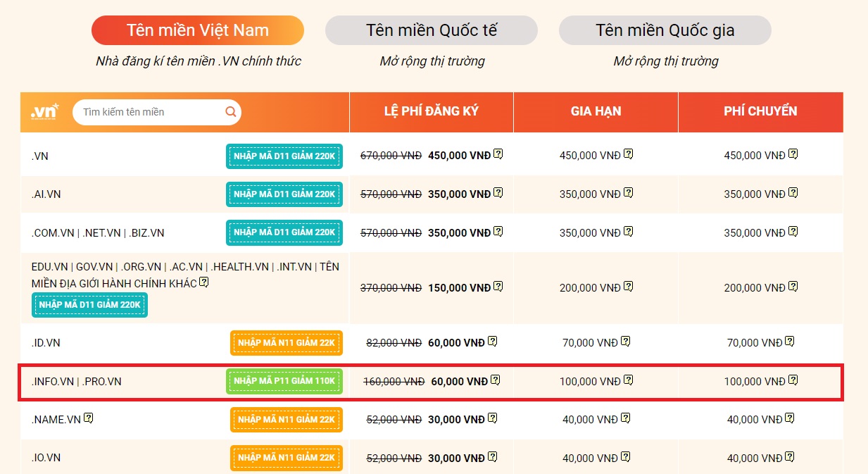Screen dimensions: 868x474
Task: Open info icon beside EDU.VN renewal 200,000 VNĐ
Action: [629, 286]
